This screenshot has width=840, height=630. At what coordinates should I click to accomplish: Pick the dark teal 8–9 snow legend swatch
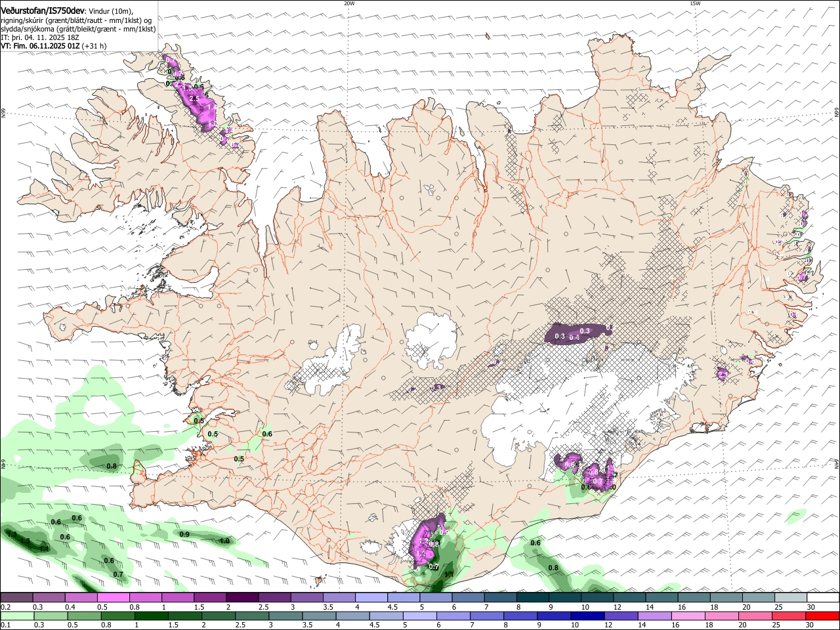[x=533, y=598]
